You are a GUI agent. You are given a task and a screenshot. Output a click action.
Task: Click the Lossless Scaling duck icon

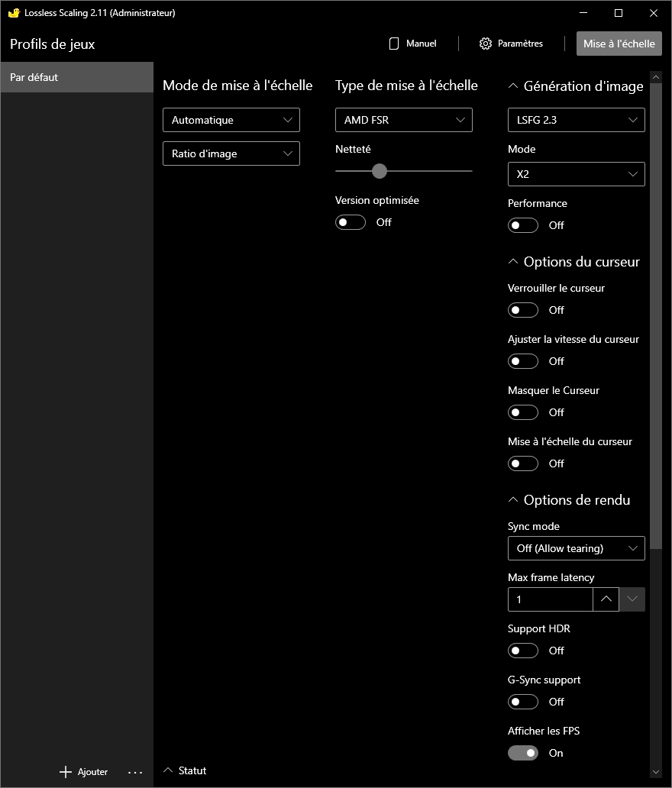click(x=13, y=13)
